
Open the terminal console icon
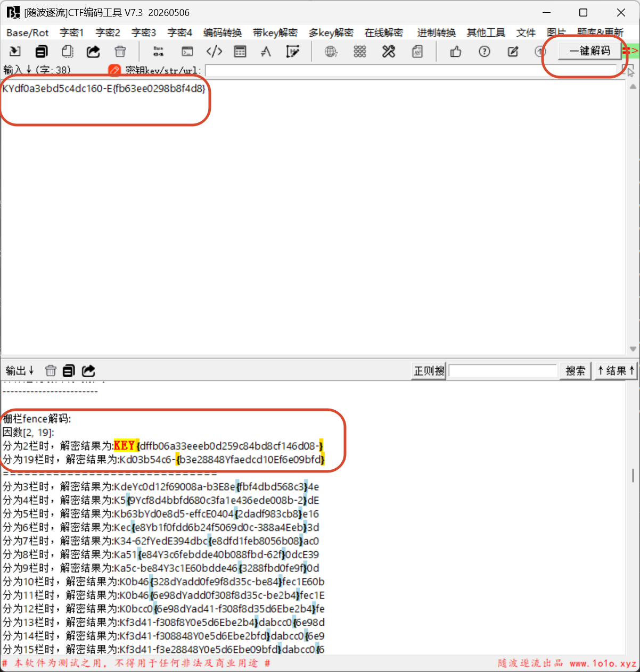coord(187,52)
